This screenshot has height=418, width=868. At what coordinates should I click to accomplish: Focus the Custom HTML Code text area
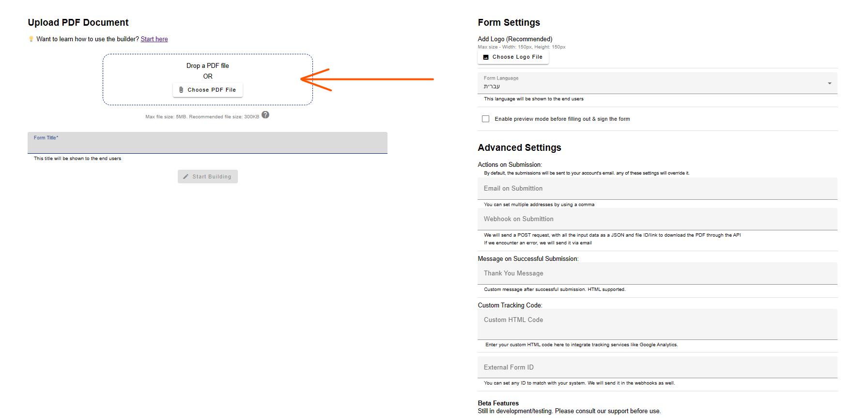(657, 324)
